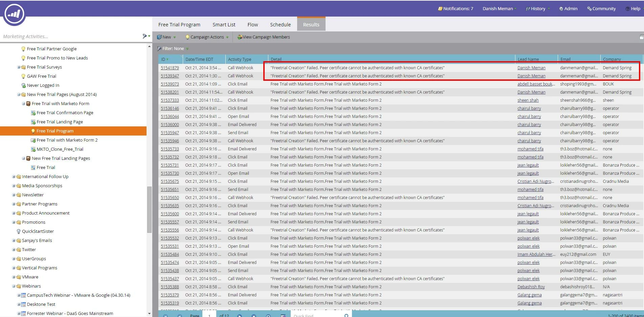Expand the Media Sponsorships folder
This screenshot has width=644, height=317.
coord(14,186)
